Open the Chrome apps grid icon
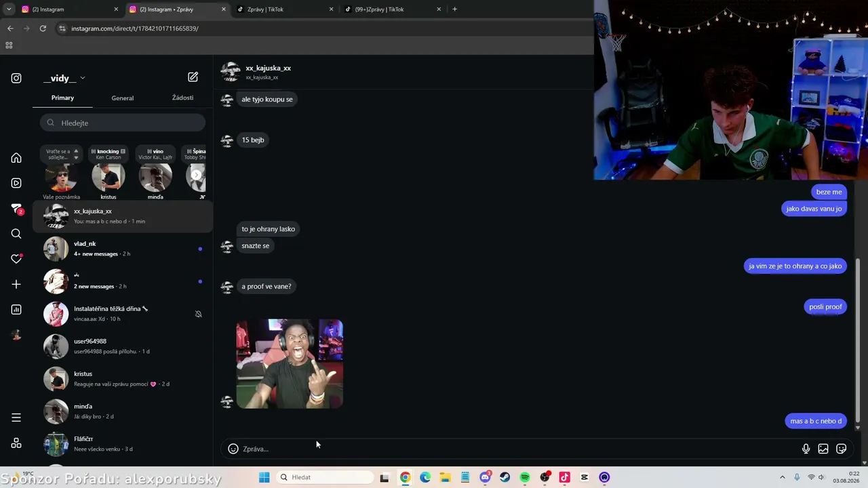Viewport: 868px width, 488px height. pyautogui.click(x=9, y=45)
